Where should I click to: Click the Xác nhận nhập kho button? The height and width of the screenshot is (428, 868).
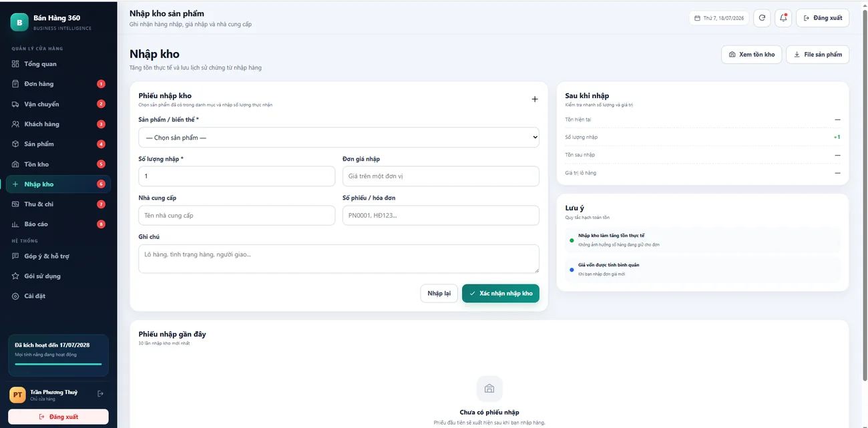(x=501, y=294)
